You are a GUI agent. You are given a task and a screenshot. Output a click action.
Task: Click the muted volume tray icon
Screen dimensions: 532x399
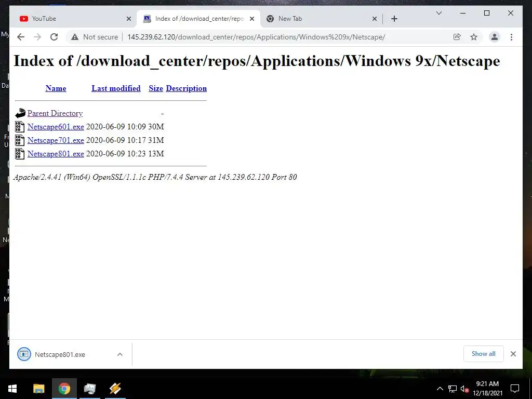point(464,389)
